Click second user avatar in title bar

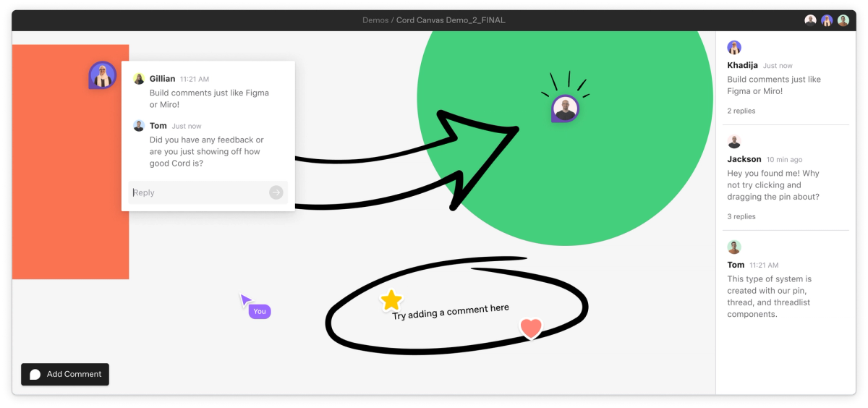[827, 20]
